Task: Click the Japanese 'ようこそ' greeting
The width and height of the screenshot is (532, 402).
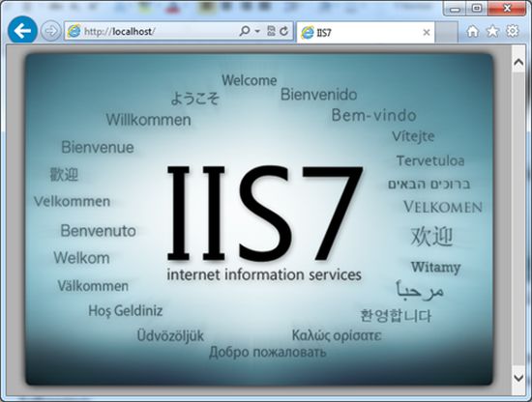Action: point(194,99)
